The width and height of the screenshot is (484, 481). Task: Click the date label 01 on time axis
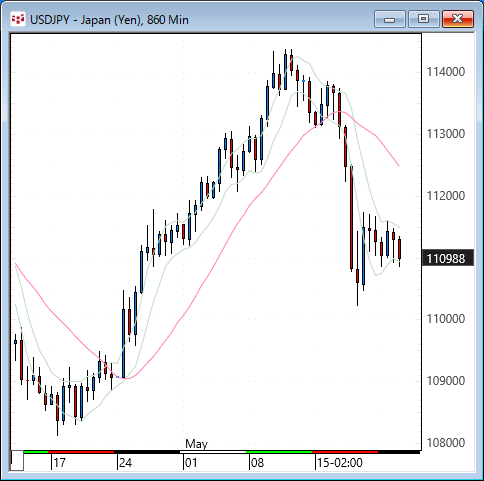click(191, 463)
